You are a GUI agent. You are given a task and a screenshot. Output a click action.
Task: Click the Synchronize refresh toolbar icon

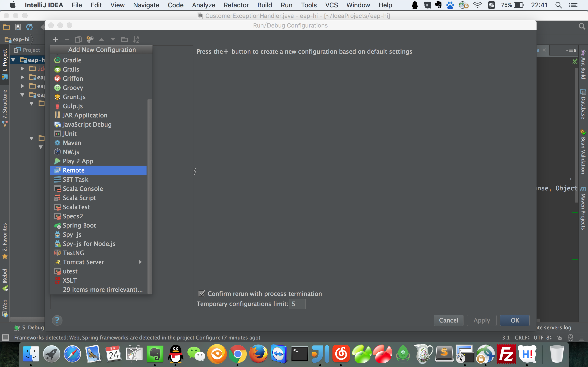[29, 27]
